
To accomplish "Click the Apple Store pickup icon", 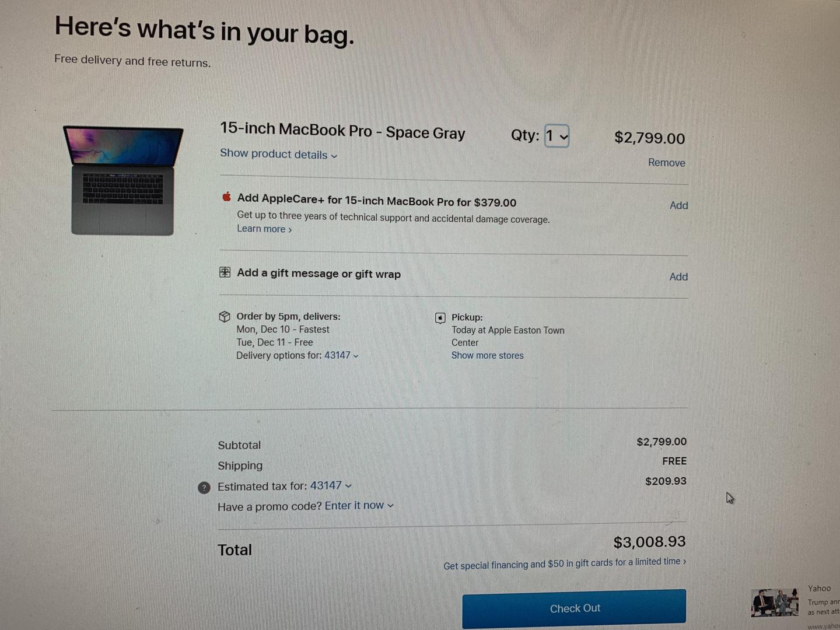I will (440, 318).
